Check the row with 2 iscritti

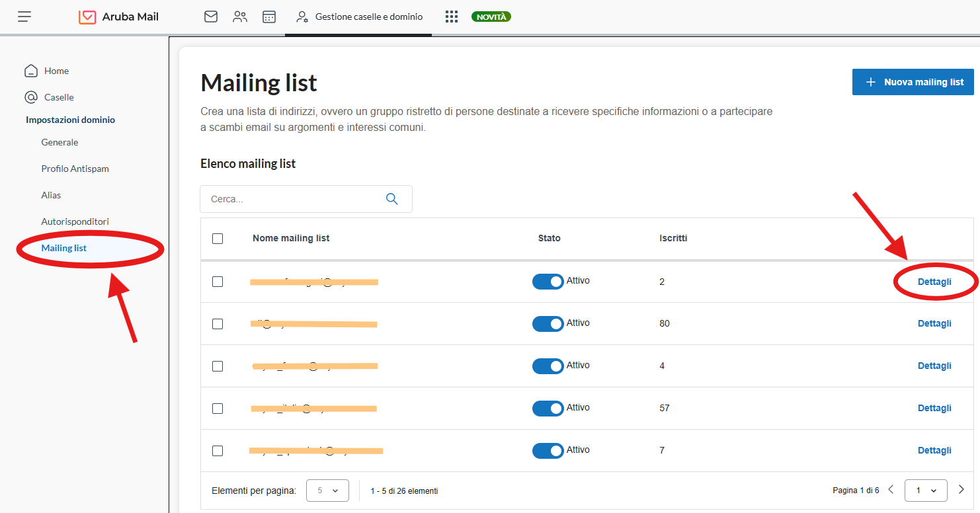tap(218, 282)
